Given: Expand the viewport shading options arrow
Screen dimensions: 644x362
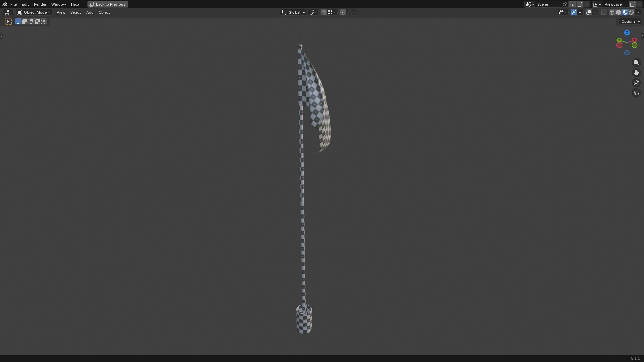Looking at the screenshot, I should [x=638, y=12].
